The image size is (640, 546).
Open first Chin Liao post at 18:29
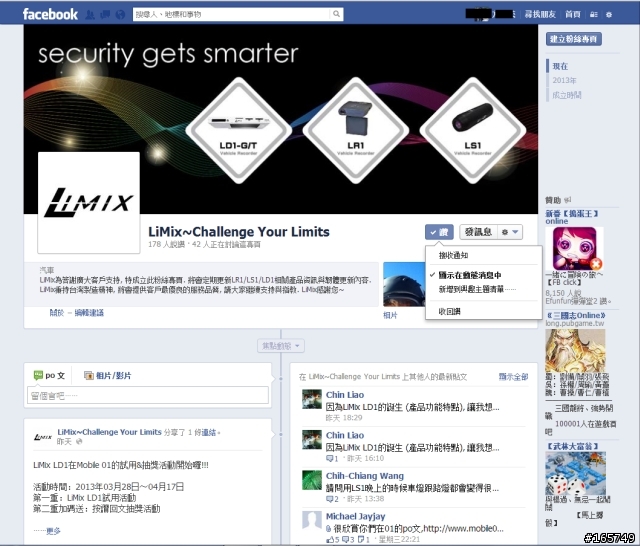(412, 407)
